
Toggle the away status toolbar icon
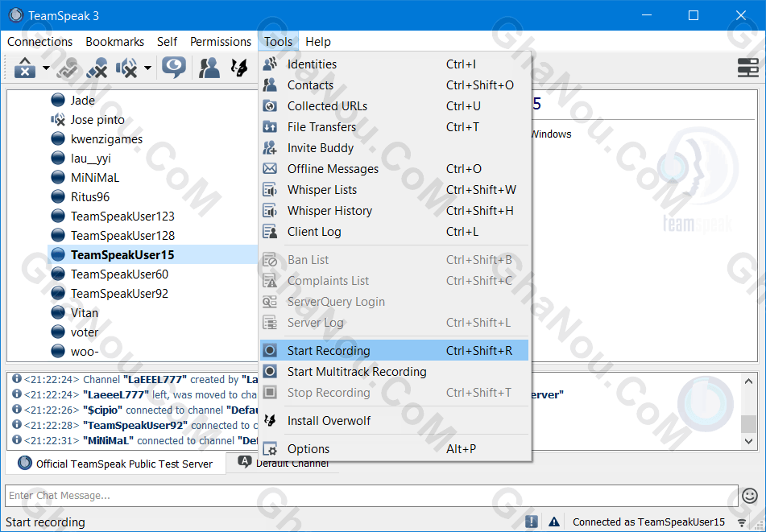[x=68, y=68]
